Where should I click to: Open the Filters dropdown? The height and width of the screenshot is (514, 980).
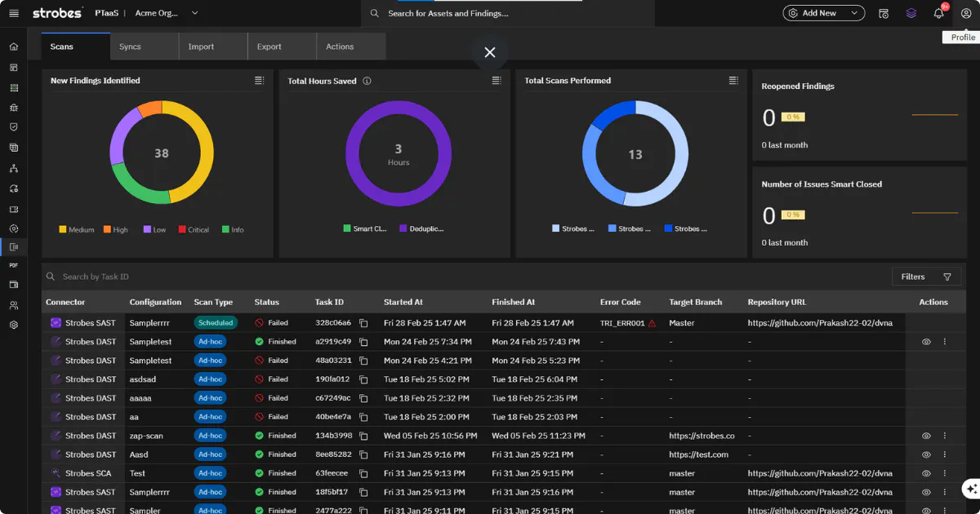click(x=926, y=277)
